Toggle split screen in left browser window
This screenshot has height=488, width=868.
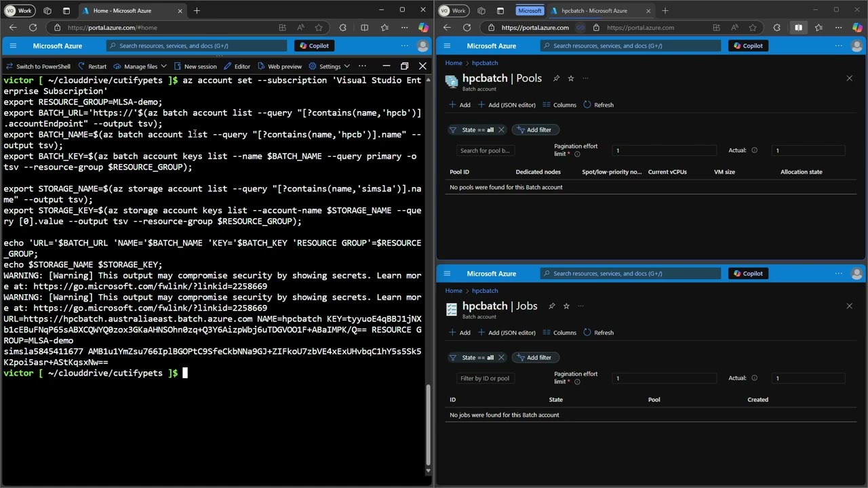coord(364,28)
